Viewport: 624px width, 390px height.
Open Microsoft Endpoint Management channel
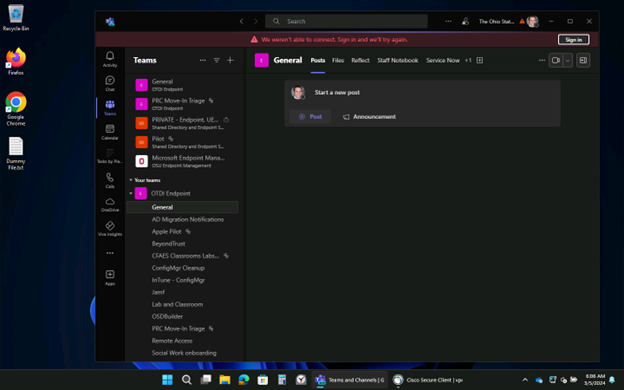182,161
